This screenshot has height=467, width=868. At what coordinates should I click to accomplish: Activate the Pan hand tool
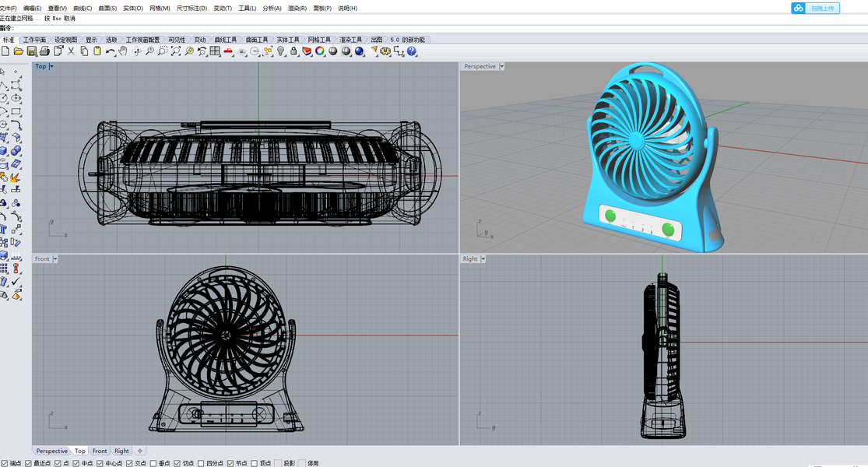point(123,51)
